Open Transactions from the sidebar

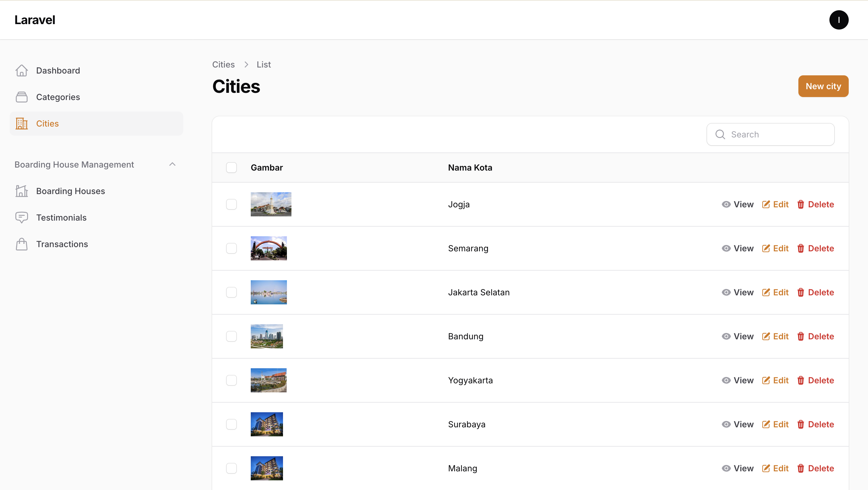[x=96, y=244]
